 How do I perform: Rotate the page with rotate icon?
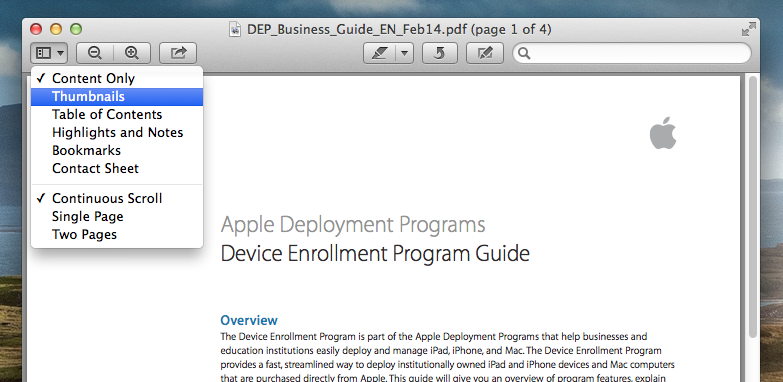coord(439,53)
